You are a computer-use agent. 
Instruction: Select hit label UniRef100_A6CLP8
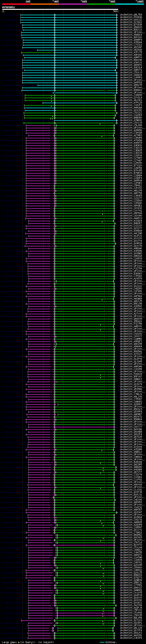click(131, 191)
